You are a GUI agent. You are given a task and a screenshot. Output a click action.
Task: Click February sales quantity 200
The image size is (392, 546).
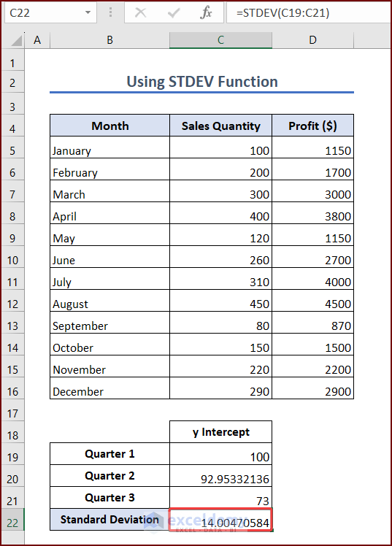click(220, 169)
